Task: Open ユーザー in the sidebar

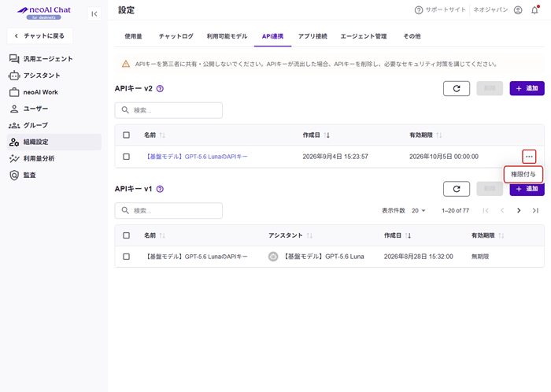Action: [54, 109]
